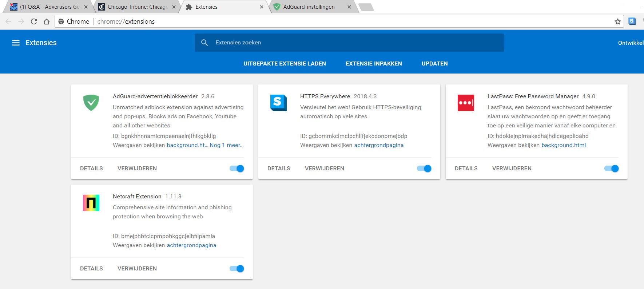The width and height of the screenshot is (644, 289).
Task: Close the AdGuard-instellingen tab
Action: (x=349, y=7)
